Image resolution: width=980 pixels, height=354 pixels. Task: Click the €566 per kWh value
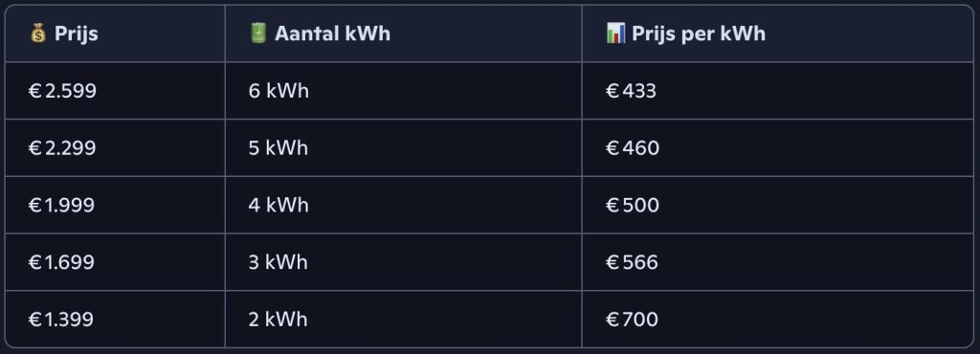632,262
